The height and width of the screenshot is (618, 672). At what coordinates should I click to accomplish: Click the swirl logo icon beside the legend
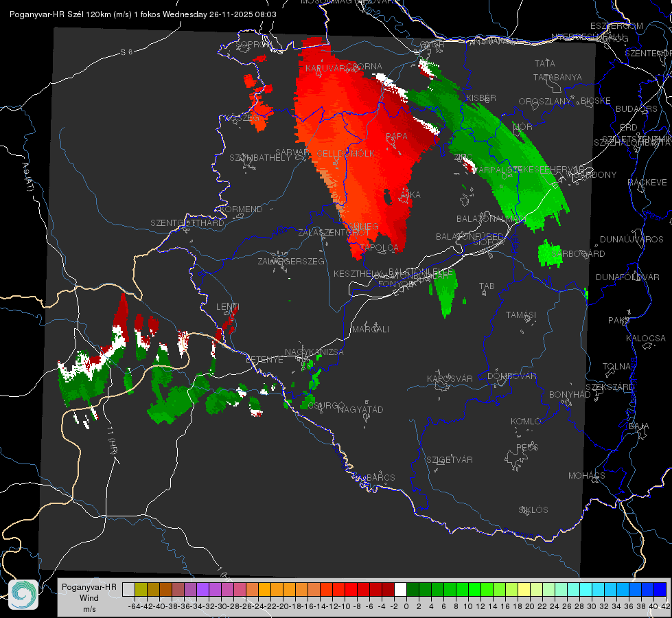coord(23,595)
